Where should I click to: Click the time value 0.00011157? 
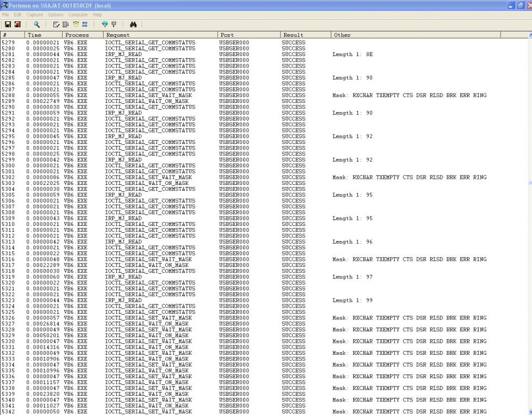pos(43,382)
